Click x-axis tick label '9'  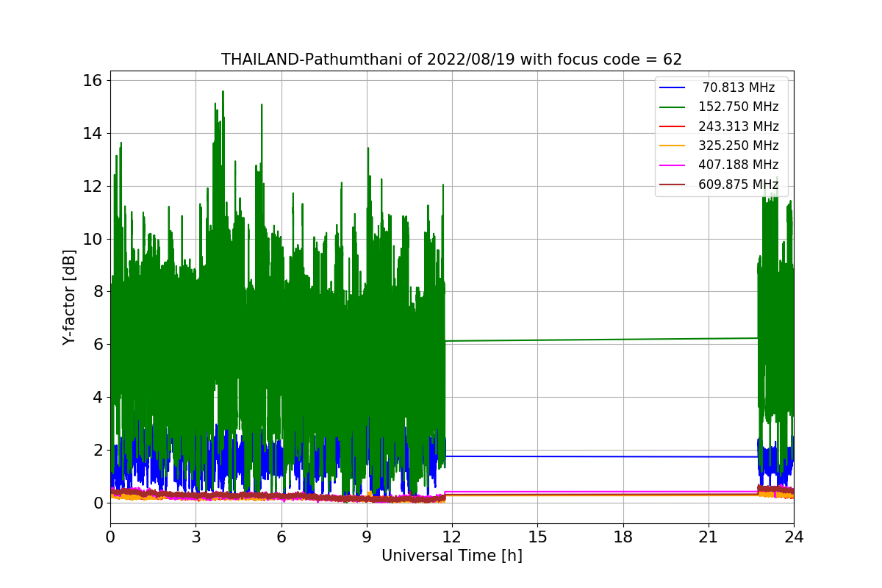point(367,537)
